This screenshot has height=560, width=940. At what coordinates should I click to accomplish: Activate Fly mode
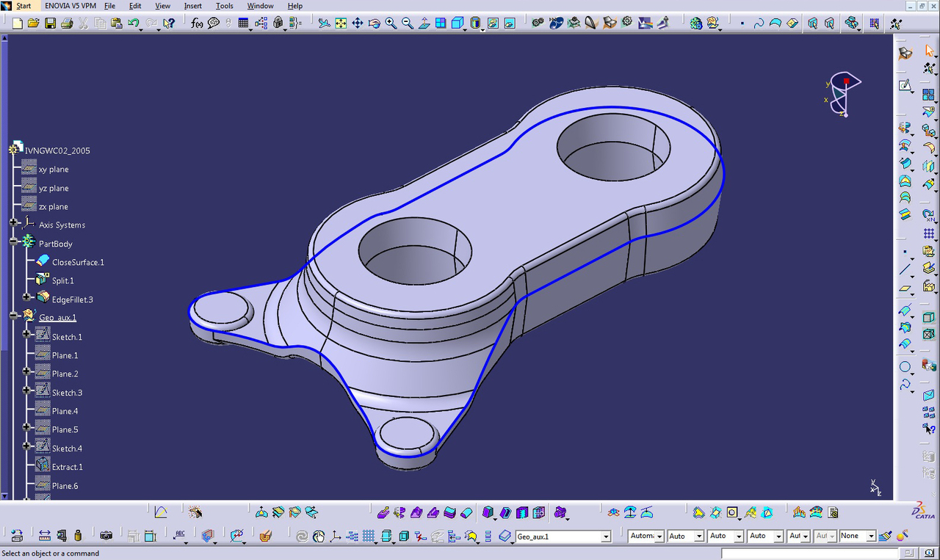click(x=324, y=23)
